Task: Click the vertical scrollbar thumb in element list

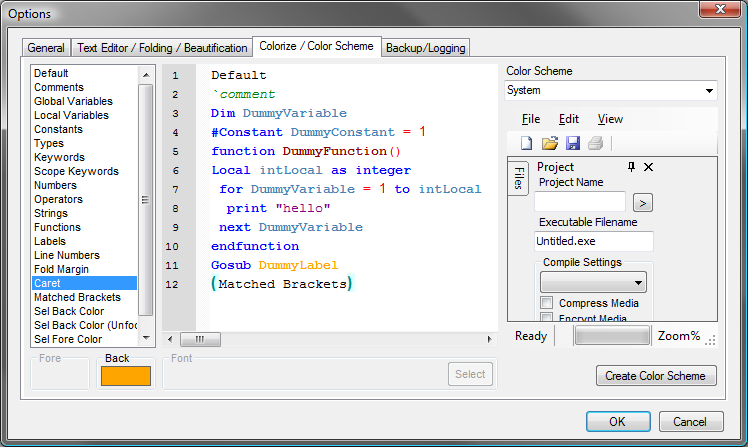Action: click(146, 199)
